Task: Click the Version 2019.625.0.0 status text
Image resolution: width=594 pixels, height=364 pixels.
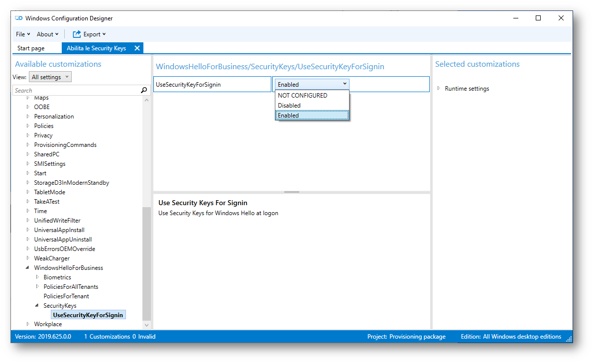Action: click(43, 336)
